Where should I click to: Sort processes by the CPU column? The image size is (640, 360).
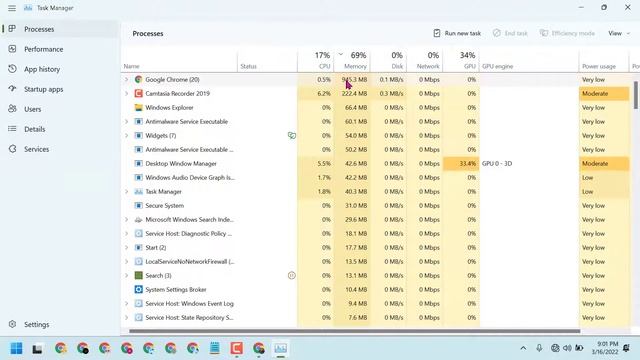[316, 60]
